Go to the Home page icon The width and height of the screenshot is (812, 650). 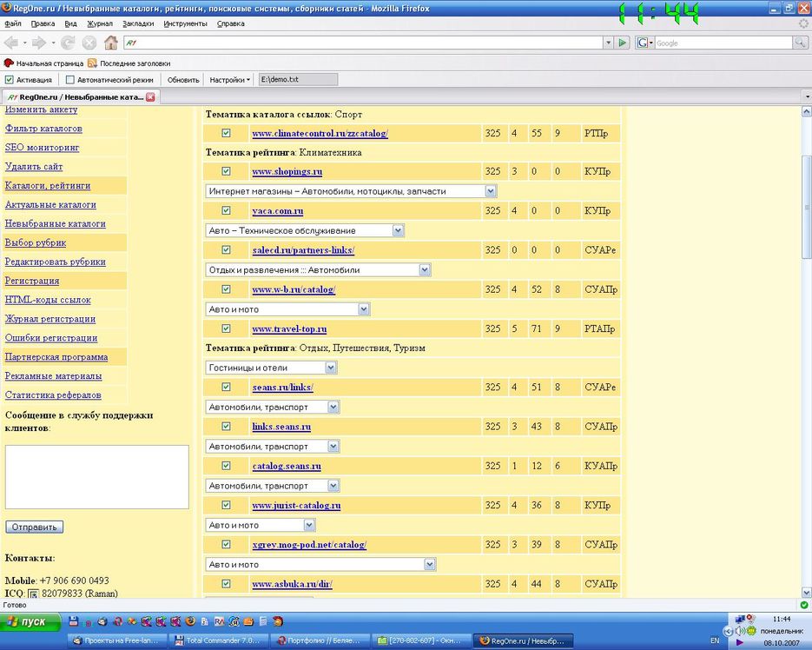click(x=110, y=43)
